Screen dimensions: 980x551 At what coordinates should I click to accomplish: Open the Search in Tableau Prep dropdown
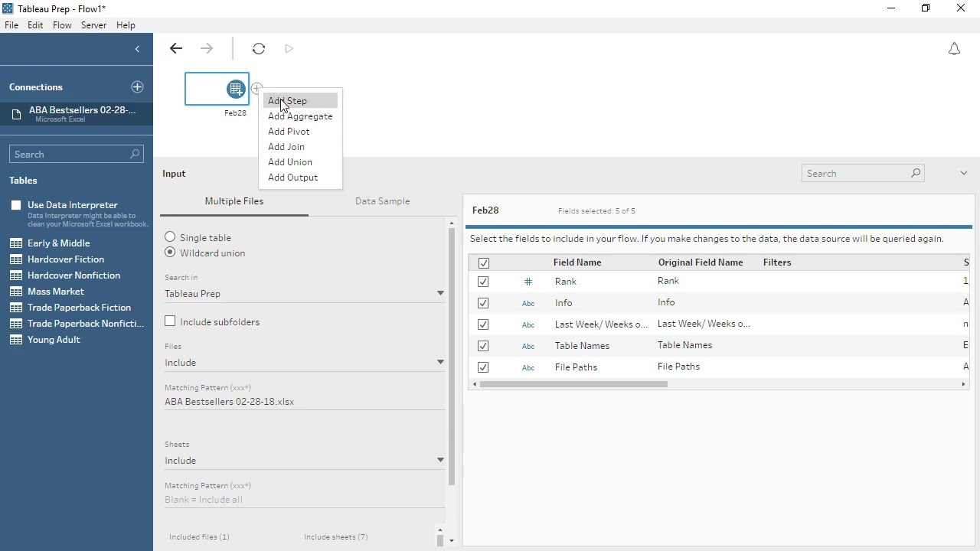point(305,294)
